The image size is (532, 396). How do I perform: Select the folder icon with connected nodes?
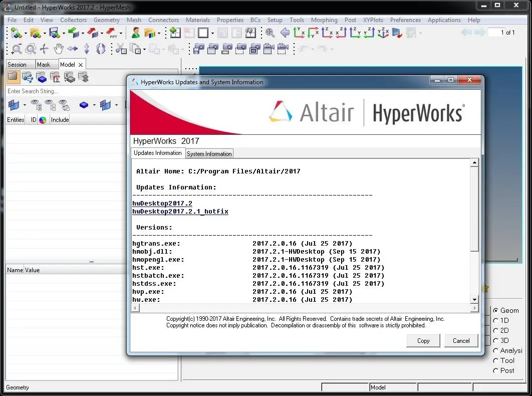point(27,77)
